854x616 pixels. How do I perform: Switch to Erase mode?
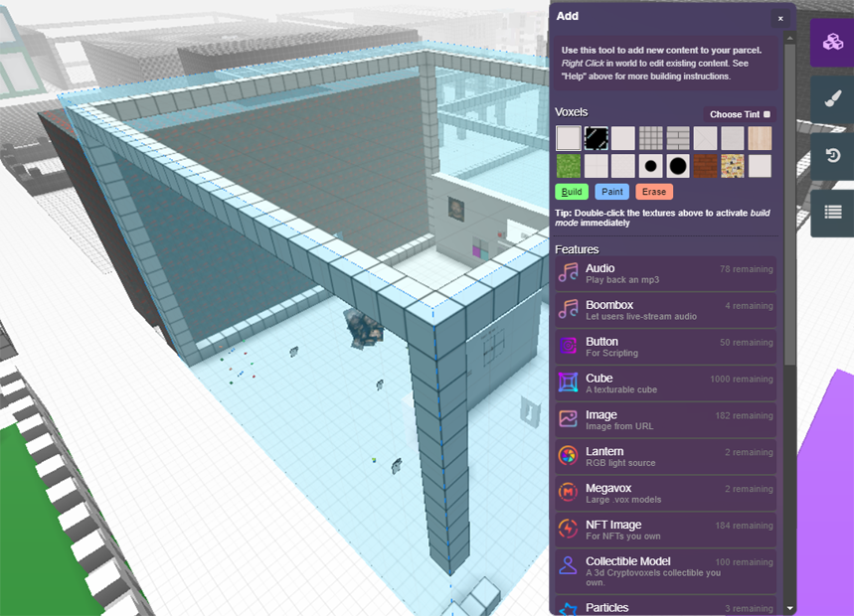(x=653, y=192)
